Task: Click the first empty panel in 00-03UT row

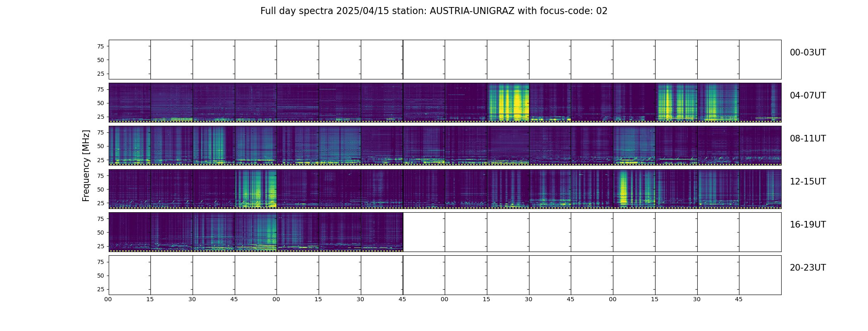Action: (x=130, y=60)
